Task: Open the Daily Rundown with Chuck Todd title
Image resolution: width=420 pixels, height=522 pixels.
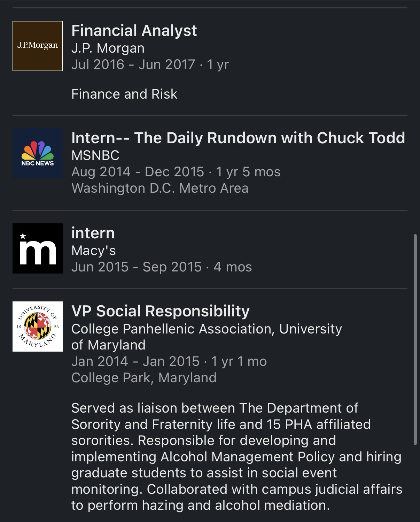Action: (238, 138)
